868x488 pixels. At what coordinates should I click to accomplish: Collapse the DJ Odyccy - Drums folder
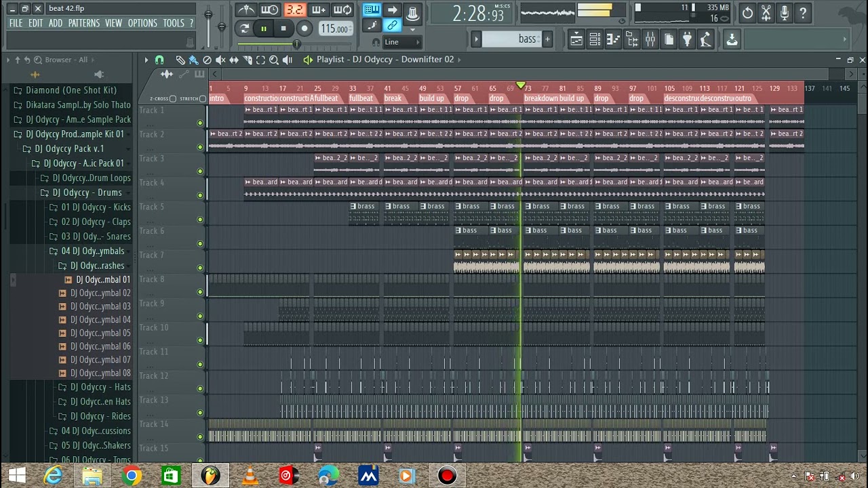(82, 192)
